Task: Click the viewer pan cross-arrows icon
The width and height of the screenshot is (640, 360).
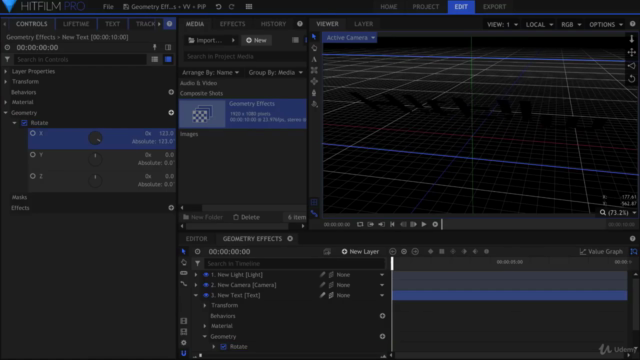Action: [x=631, y=52]
